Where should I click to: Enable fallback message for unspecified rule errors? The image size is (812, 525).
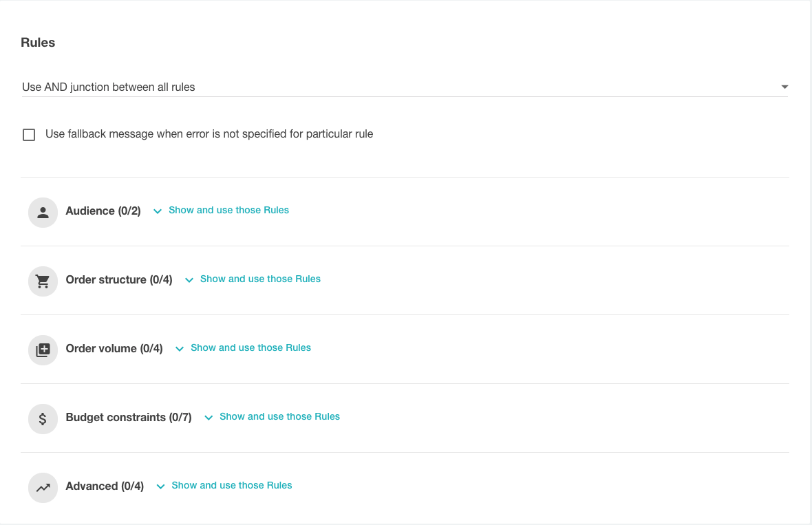[29, 134]
